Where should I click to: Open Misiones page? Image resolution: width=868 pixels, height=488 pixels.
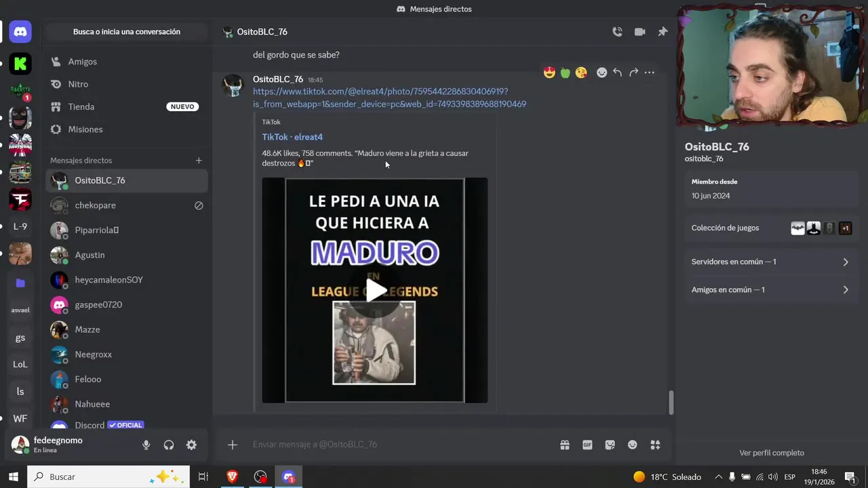click(127, 129)
